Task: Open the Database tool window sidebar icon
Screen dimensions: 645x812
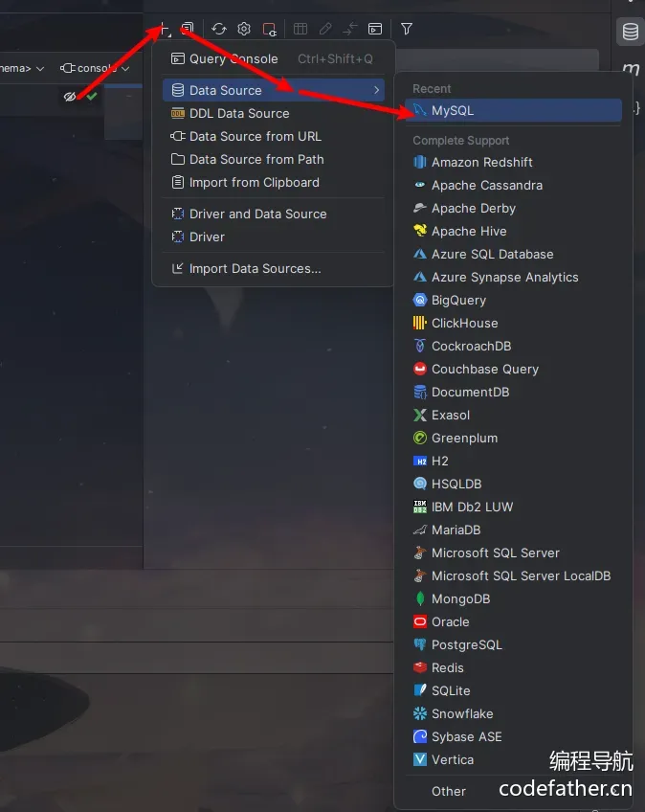Action: tap(630, 32)
